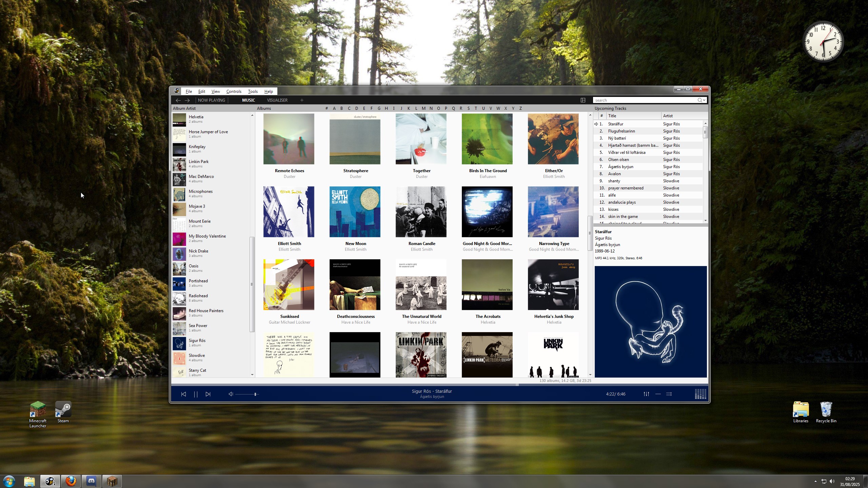The height and width of the screenshot is (488, 868).
Task: Open the Deathconsciousness album cover
Action: click(355, 285)
